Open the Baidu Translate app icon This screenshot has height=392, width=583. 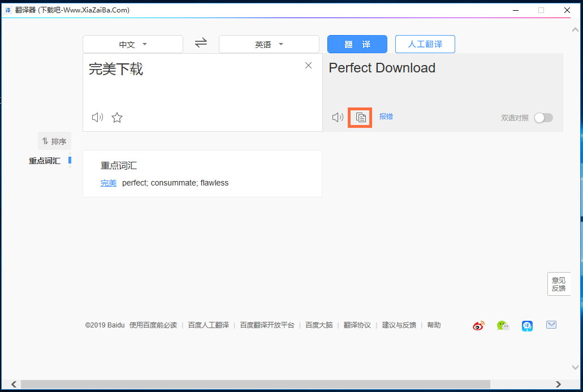526,325
